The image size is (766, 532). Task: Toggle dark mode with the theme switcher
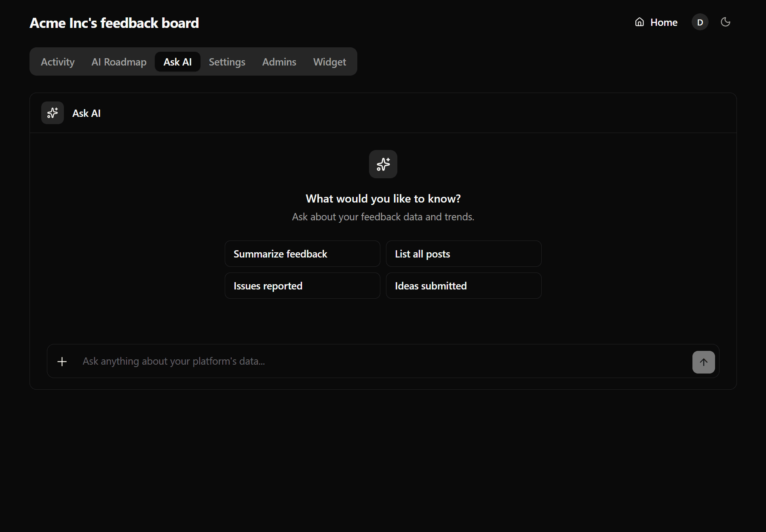725,22
